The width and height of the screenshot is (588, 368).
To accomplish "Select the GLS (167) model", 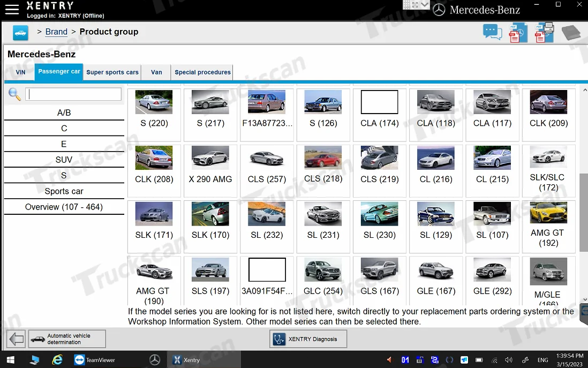I will pyautogui.click(x=380, y=281).
